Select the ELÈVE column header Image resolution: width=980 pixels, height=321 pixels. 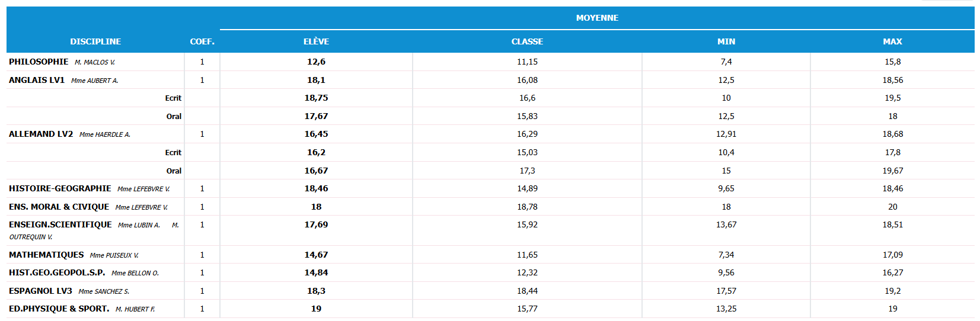316,41
